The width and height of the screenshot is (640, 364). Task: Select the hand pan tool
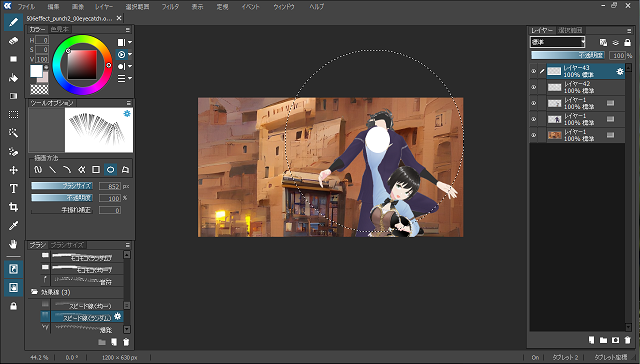(13, 244)
